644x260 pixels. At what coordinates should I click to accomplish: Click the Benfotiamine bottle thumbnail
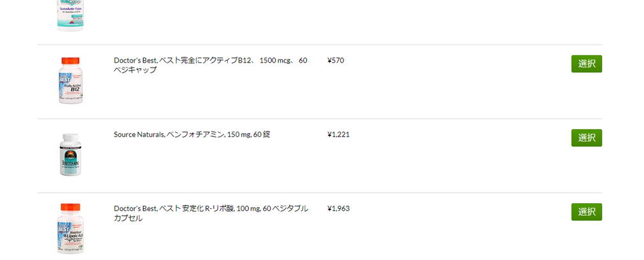(70, 155)
